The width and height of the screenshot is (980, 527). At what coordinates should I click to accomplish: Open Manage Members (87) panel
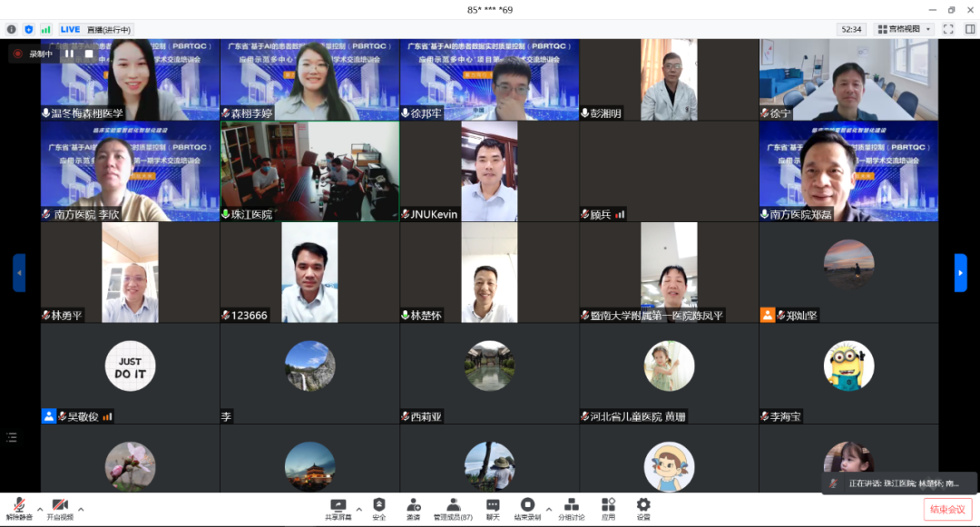[x=452, y=507]
